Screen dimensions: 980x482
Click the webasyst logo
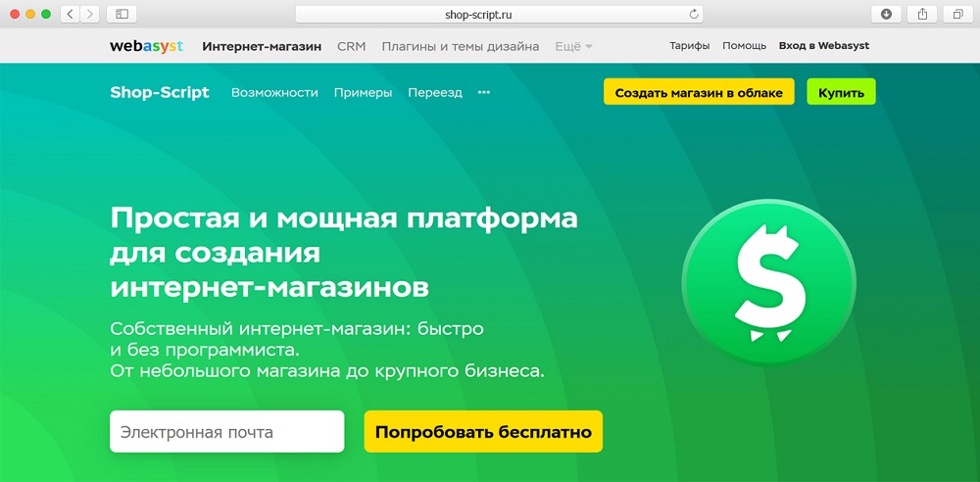146,46
